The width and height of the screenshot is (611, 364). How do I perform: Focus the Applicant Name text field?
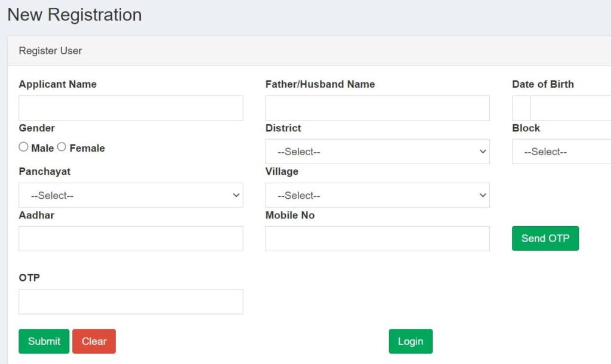[131, 108]
